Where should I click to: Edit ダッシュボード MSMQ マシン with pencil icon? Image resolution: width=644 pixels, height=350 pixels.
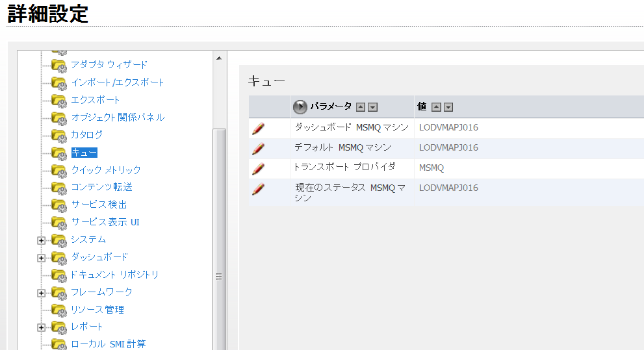pyautogui.click(x=259, y=129)
